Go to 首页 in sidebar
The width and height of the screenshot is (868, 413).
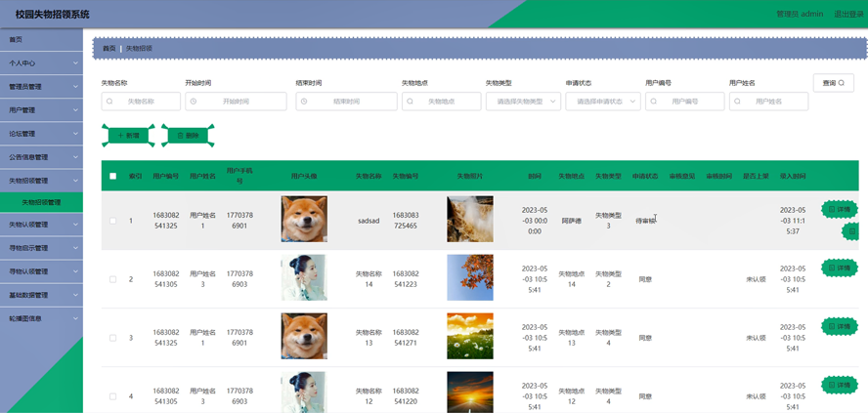[x=41, y=40]
